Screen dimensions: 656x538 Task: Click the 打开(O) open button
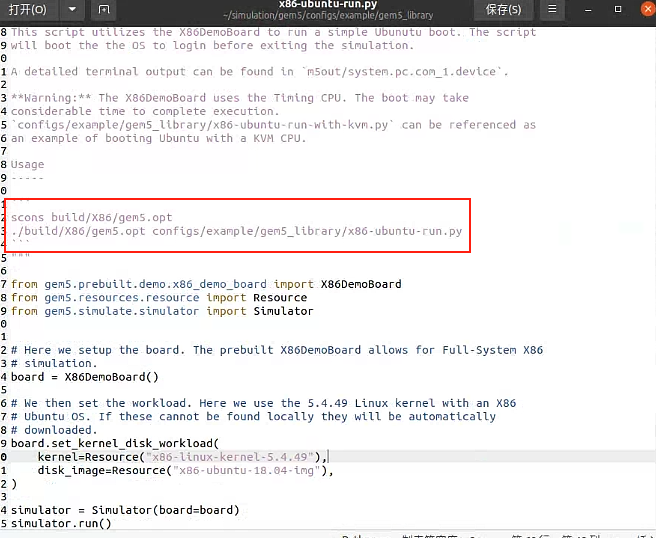[28, 9]
